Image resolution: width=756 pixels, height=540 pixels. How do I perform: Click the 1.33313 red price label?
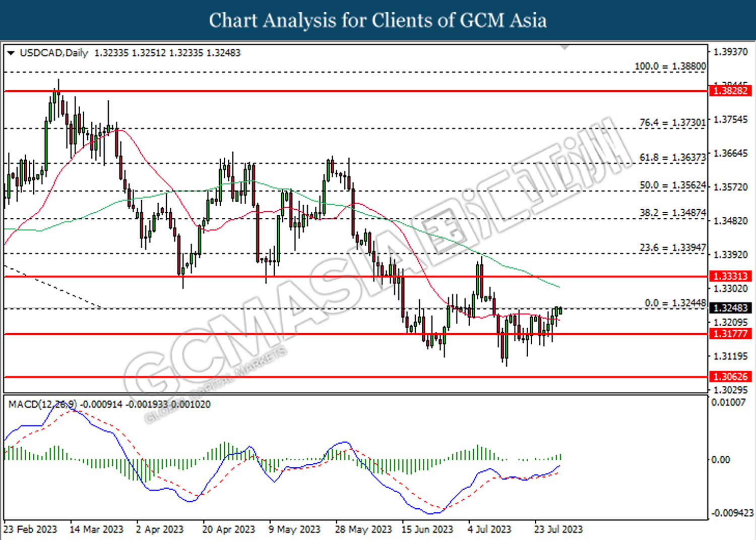point(731,276)
